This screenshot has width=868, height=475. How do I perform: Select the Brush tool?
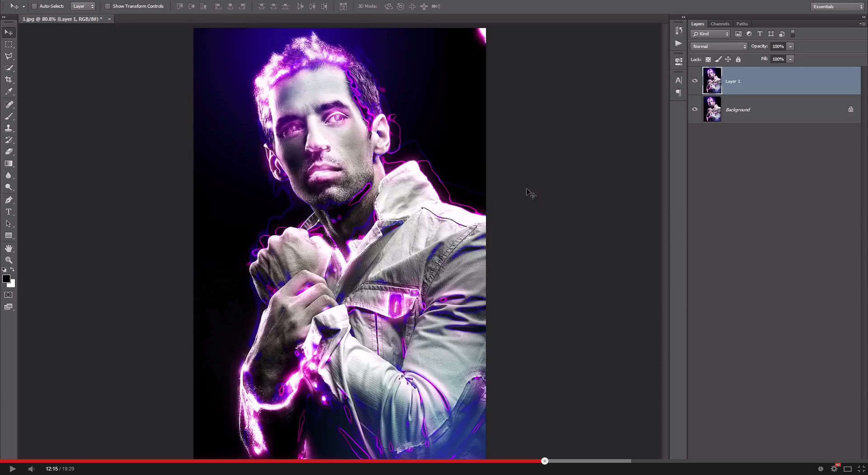tap(9, 116)
